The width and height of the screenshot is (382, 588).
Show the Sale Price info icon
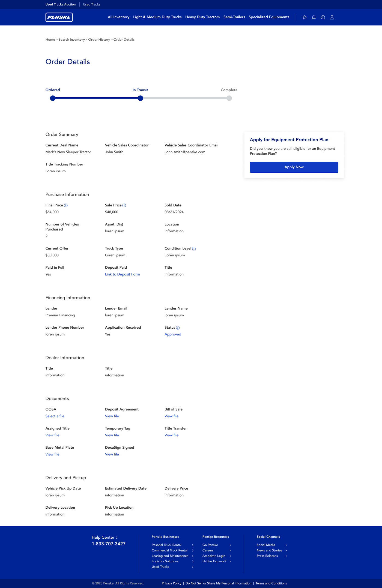point(124,205)
